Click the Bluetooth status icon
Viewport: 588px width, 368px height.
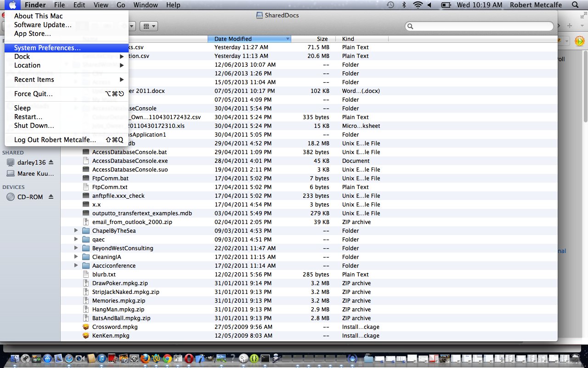pos(404,5)
